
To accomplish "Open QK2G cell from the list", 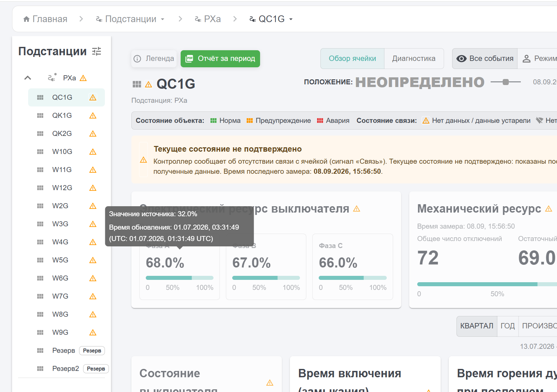I will point(66,134).
